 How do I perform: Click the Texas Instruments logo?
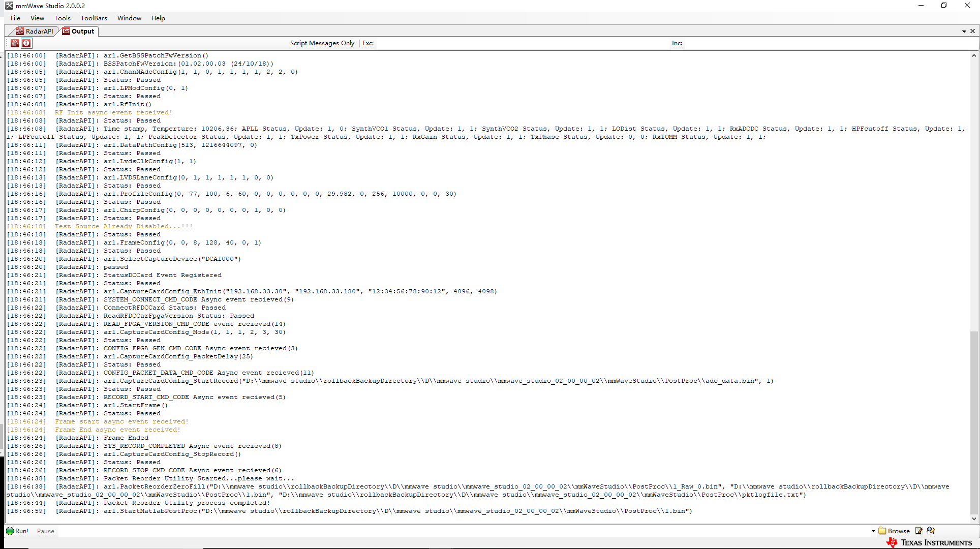pos(929,542)
